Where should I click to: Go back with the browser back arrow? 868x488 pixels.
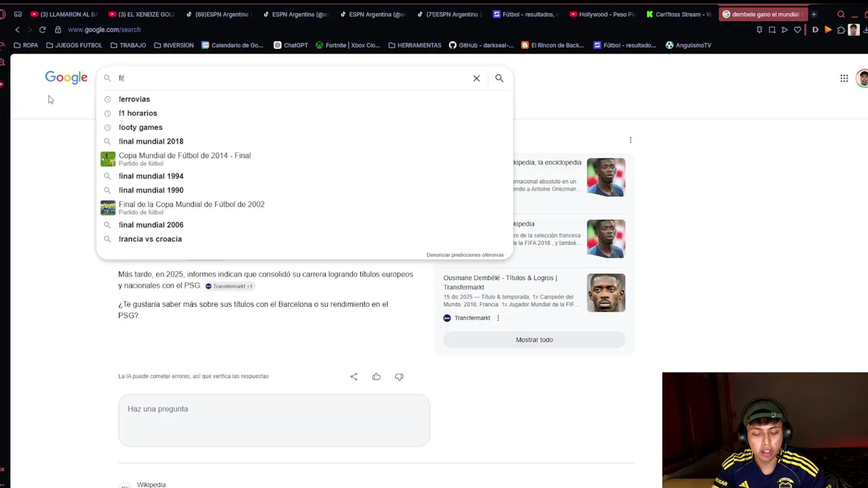coord(18,30)
